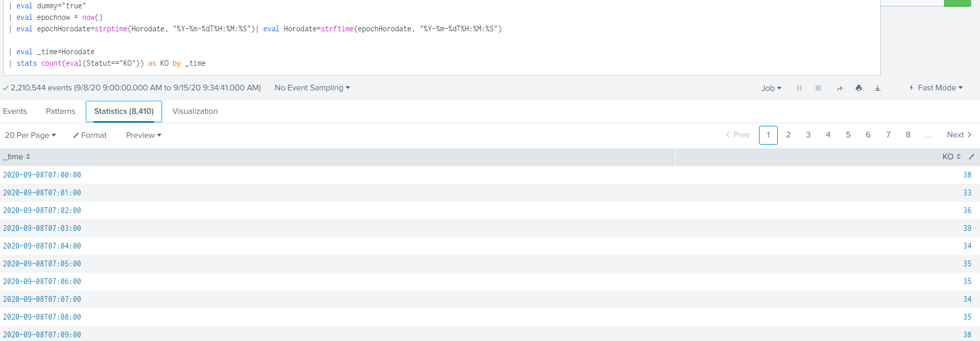The width and height of the screenshot is (980, 341).
Task: Change the 20 Per Page setting
Action: click(x=30, y=135)
